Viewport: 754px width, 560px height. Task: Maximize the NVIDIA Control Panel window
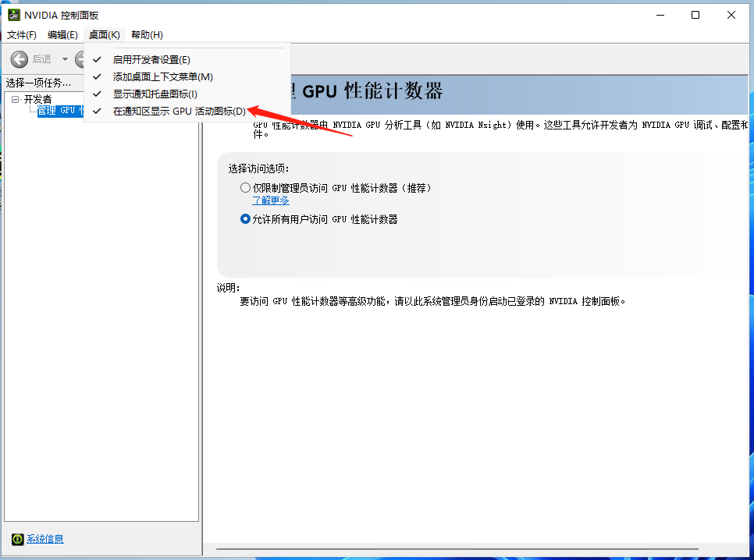click(x=695, y=15)
